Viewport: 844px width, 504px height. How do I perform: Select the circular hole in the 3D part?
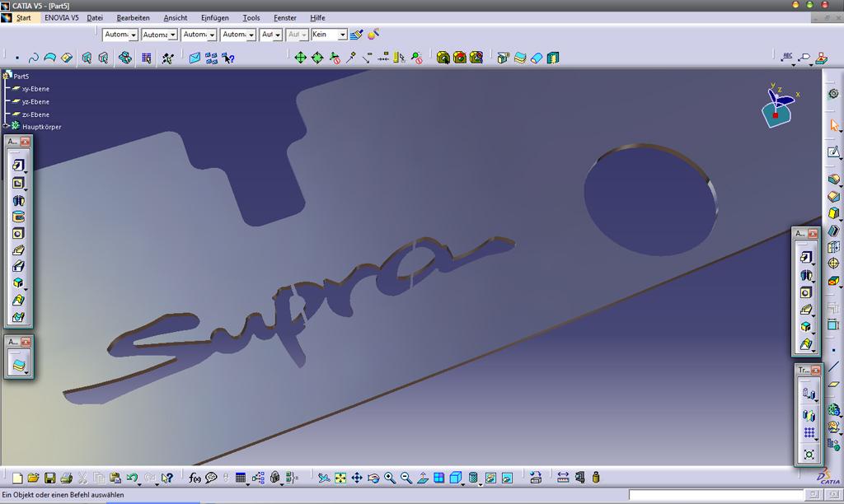651,199
